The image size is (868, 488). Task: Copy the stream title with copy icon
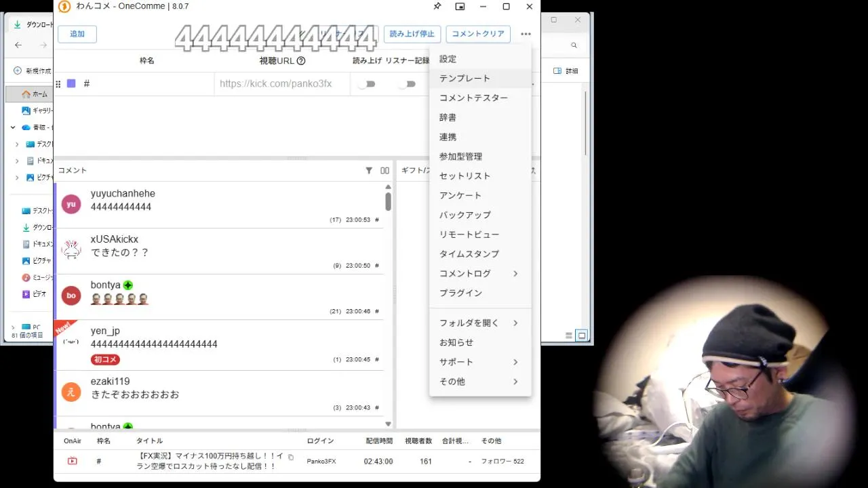(291, 457)
